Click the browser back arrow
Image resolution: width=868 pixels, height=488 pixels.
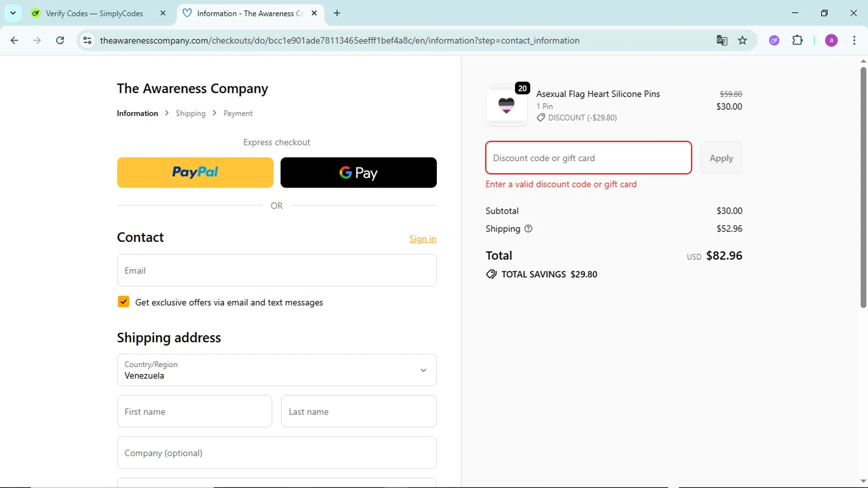(14, 41)
